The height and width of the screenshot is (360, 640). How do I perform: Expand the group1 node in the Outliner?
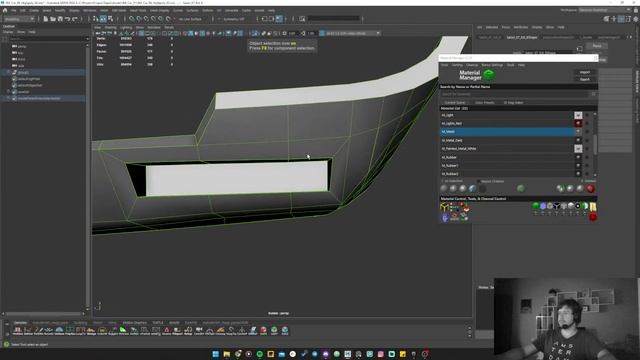pos(8,72)
